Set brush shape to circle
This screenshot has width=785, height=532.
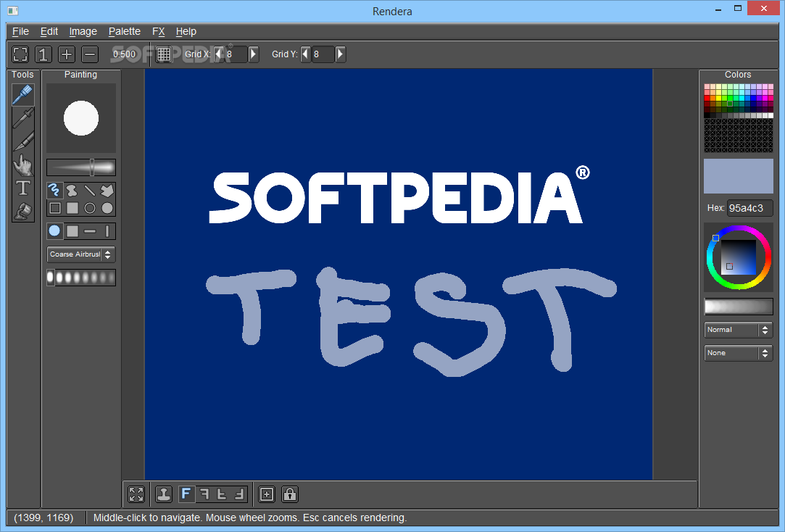[x=54, y=230]
